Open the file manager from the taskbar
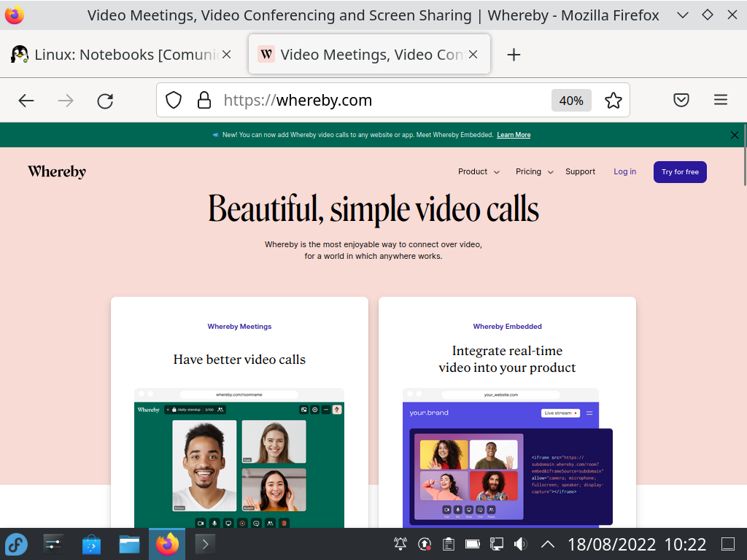This screenshot has width=747, height=560. (x=129, y=544)
